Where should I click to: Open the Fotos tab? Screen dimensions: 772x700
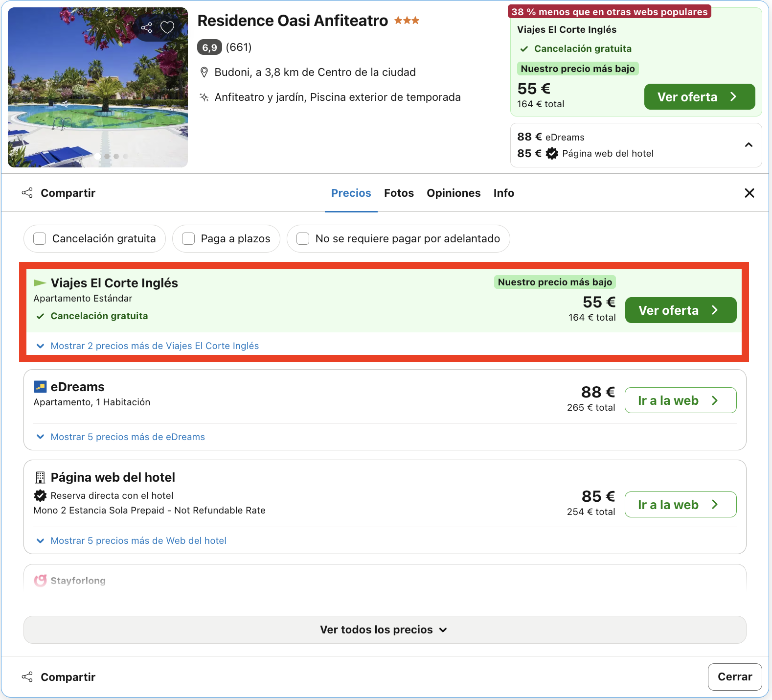coord(399,193)
